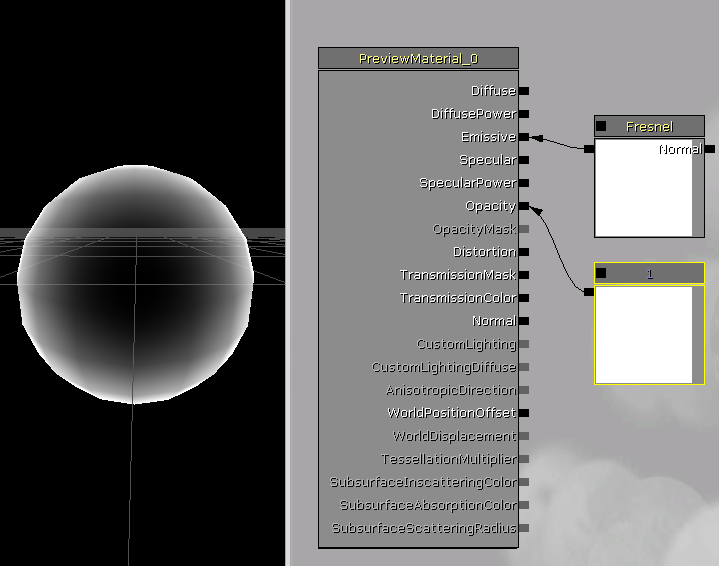Click the TessellationMultiplier input pin
The image size is (719, 566).
[x=524, y=459]
